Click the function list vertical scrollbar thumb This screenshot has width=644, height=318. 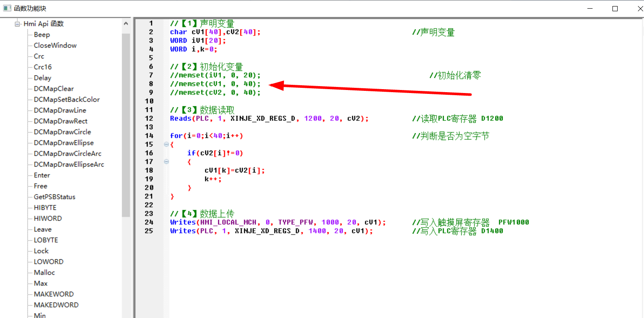[126, 125]
